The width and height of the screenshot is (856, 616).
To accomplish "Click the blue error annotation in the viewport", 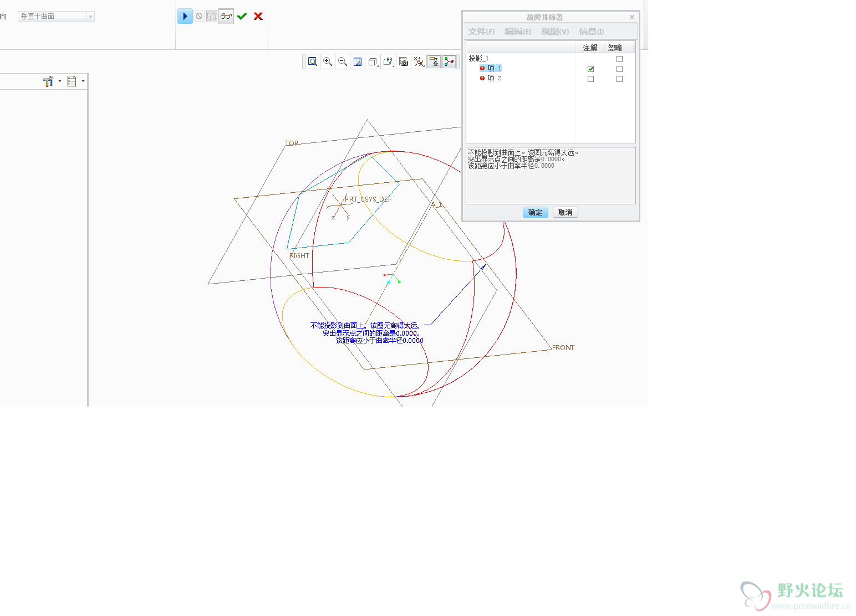I will point(366,333).
